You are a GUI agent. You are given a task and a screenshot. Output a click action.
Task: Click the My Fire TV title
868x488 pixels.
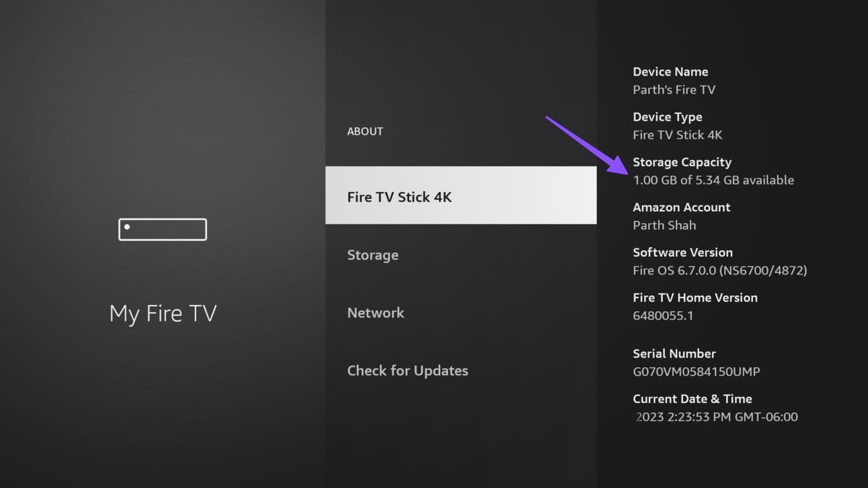coord(163,313)
